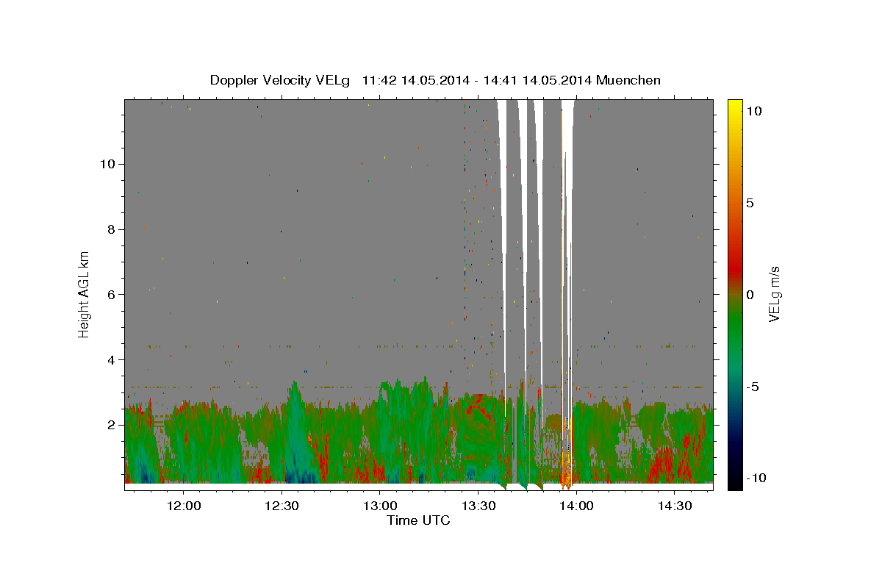Click the 12:30 time tick label
The width and height of the screenshot is (882, 588).
(x=282, y=506)
